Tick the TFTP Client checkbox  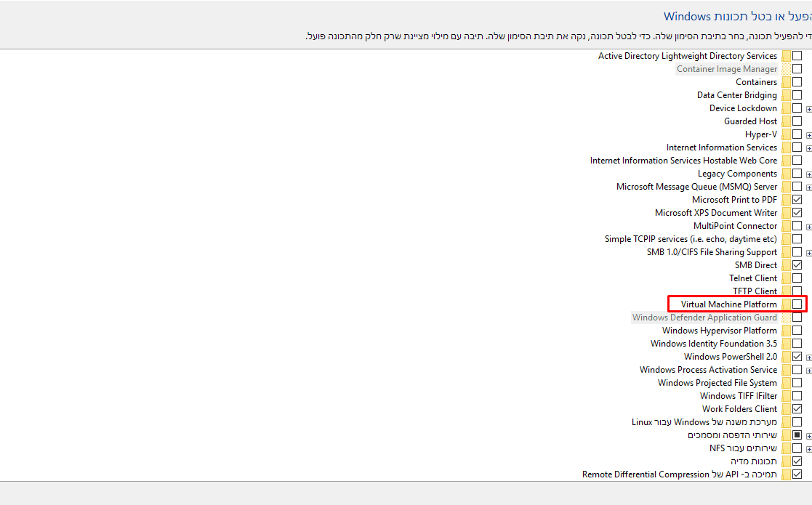(797, 291)
